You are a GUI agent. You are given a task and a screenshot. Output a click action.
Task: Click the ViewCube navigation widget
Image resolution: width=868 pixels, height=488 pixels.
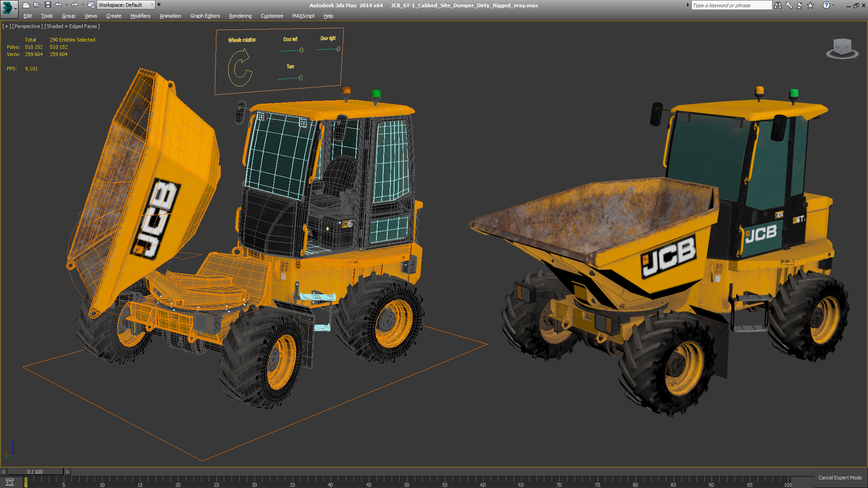point(842,49)
